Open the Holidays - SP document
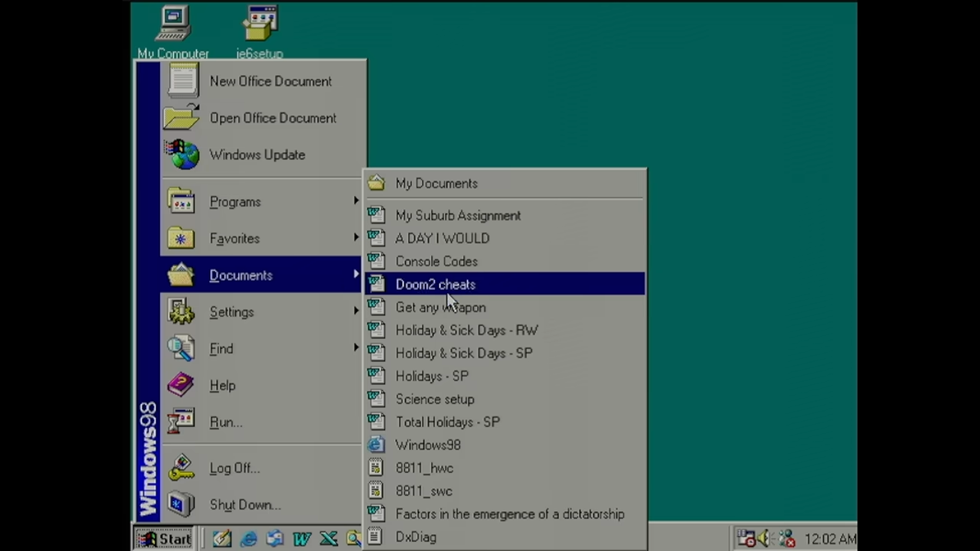980x551 pixels. click(505, 377)
